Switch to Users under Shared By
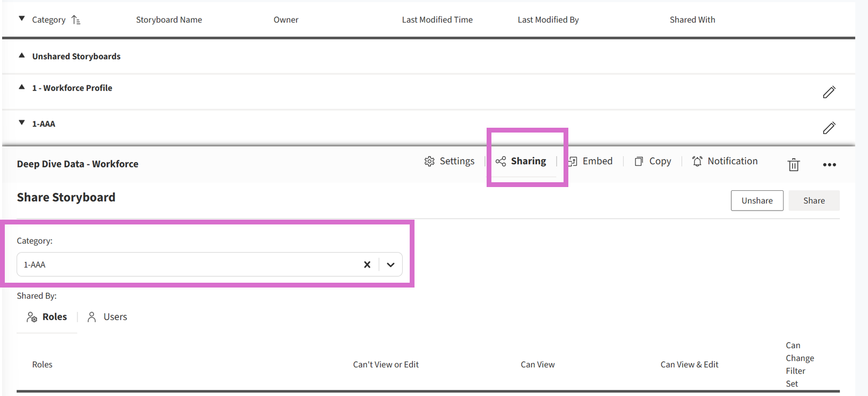 (107, 317)
